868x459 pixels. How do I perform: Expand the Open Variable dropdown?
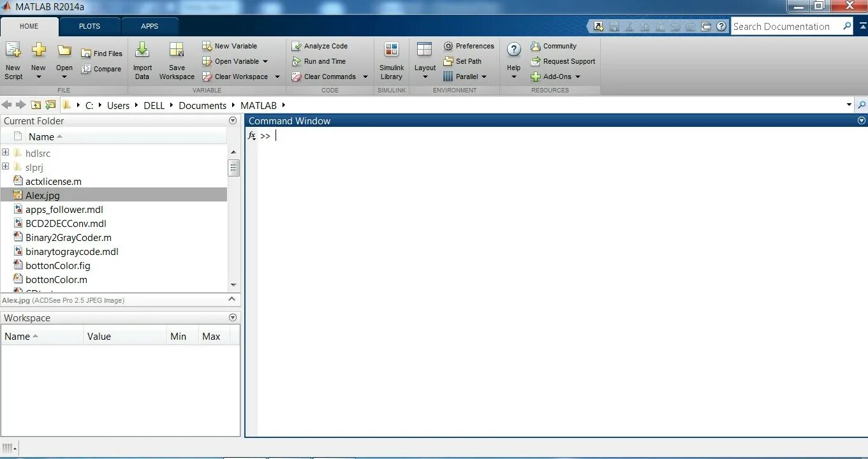[265, 61]
